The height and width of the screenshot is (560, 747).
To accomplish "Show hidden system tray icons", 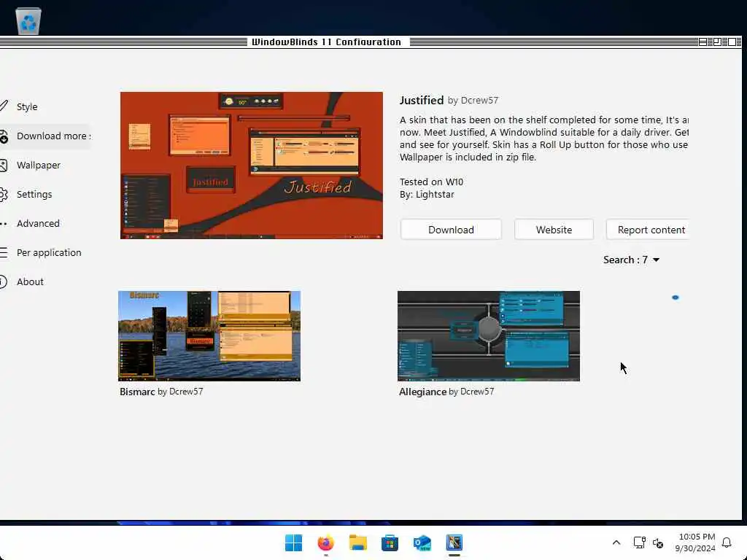I will click(x=616, y=542).
